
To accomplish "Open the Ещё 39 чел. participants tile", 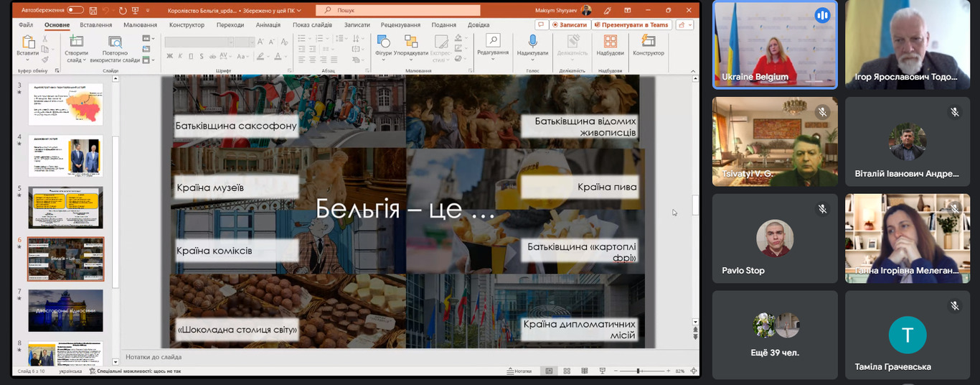I will pos(775,335).
